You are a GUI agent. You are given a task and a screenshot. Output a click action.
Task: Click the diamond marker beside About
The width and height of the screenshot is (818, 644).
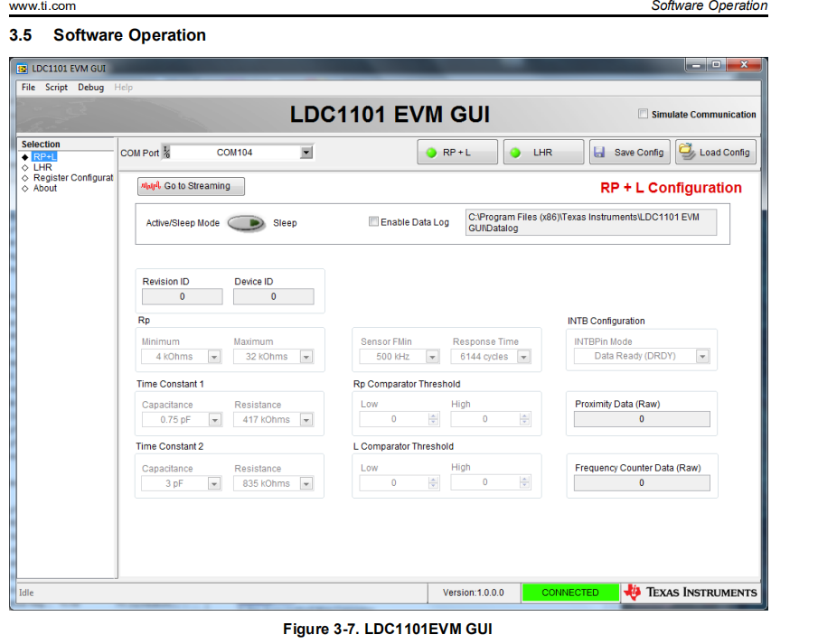click(x=24, y=188)
